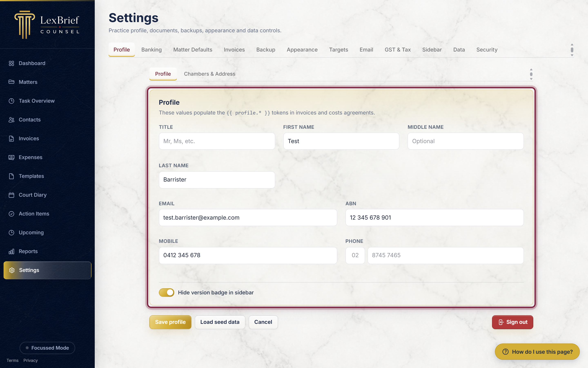Image resolution: width=588 pixels, height=368 pixels.
Task: Select the Profile sub-tab
Action: point(163,74)
